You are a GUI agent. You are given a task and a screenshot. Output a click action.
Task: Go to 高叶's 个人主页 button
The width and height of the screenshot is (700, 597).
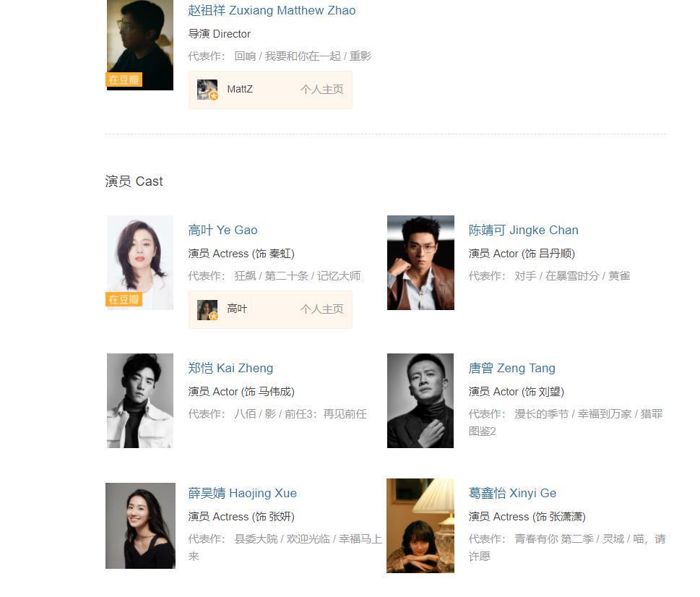click(x=322, y=309)
